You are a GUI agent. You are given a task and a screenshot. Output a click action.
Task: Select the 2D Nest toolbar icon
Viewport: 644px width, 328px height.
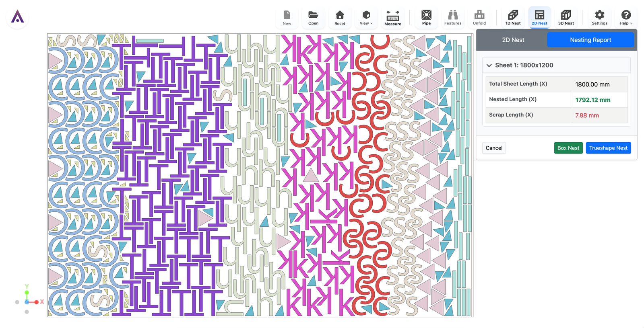(x=539, y=18)
